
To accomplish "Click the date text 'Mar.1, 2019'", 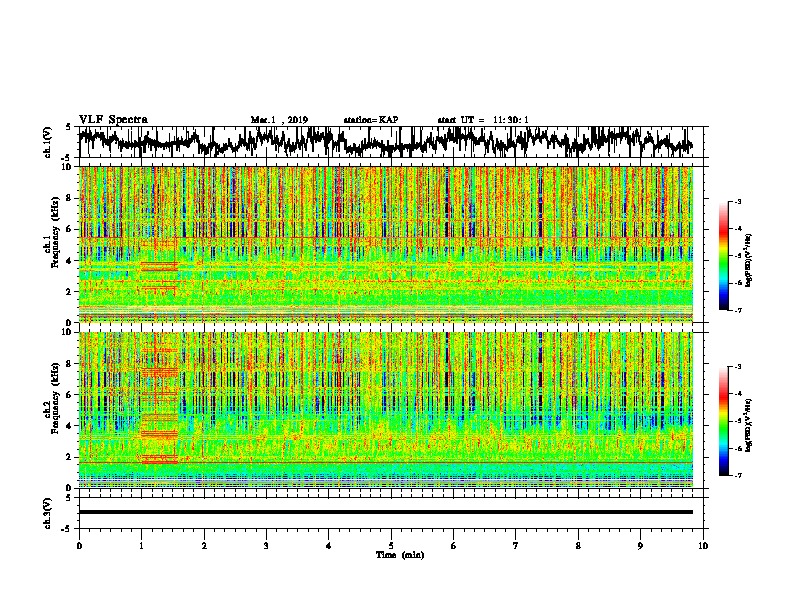I will [279, 120].
